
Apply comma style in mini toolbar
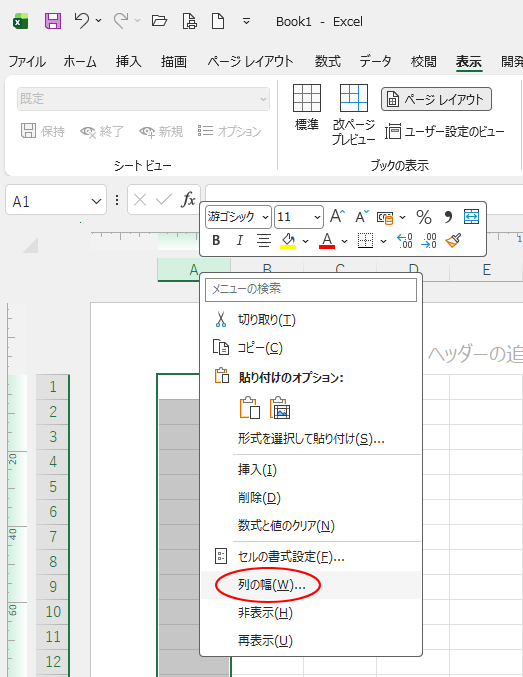[x=448, y=217]
